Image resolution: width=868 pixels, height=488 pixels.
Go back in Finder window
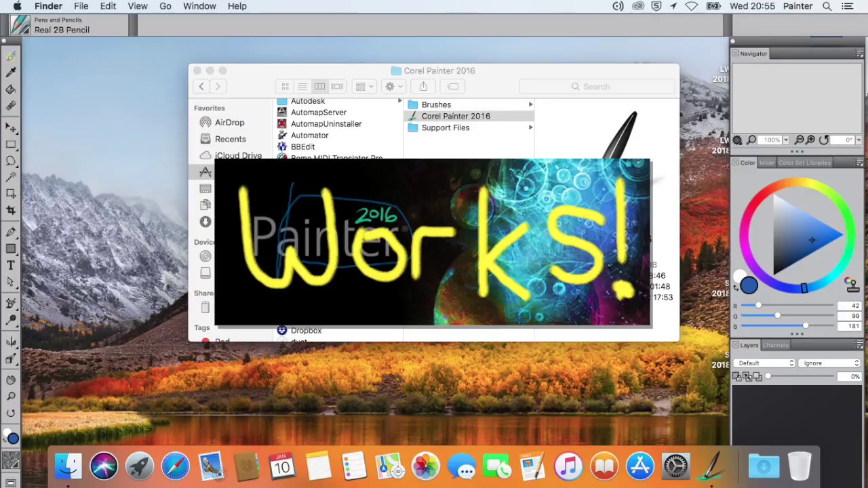(x=201, y=86)
